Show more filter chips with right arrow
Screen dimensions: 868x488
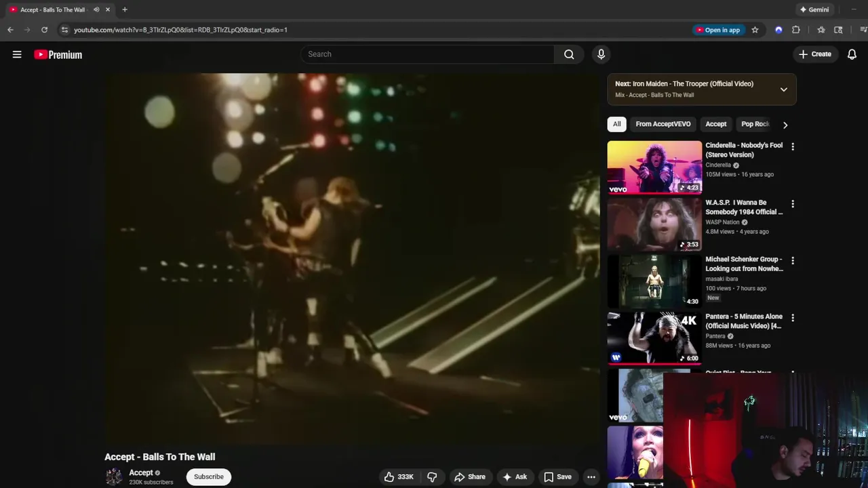[x=785, y=125]
